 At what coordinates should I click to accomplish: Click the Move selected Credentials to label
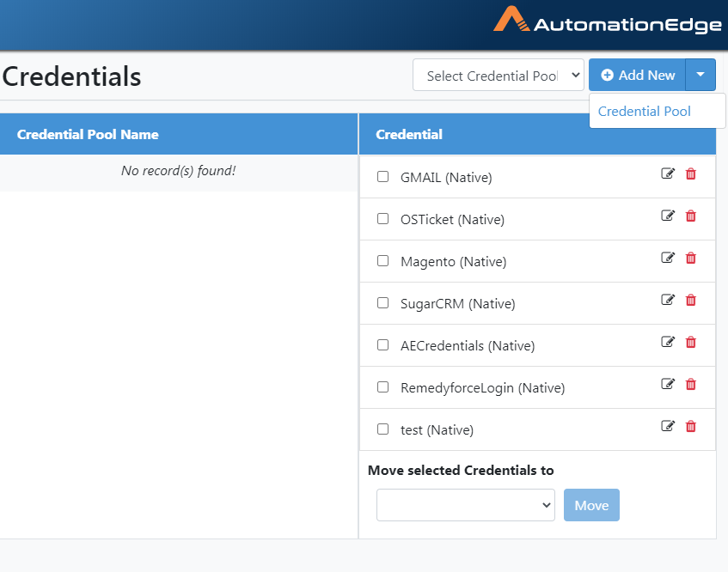(461, 471)
